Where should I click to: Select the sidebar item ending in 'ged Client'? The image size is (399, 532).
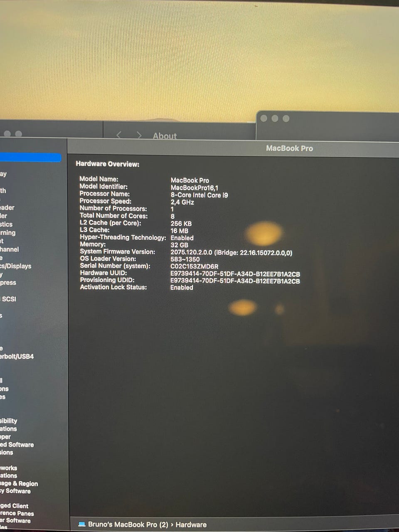14,506
